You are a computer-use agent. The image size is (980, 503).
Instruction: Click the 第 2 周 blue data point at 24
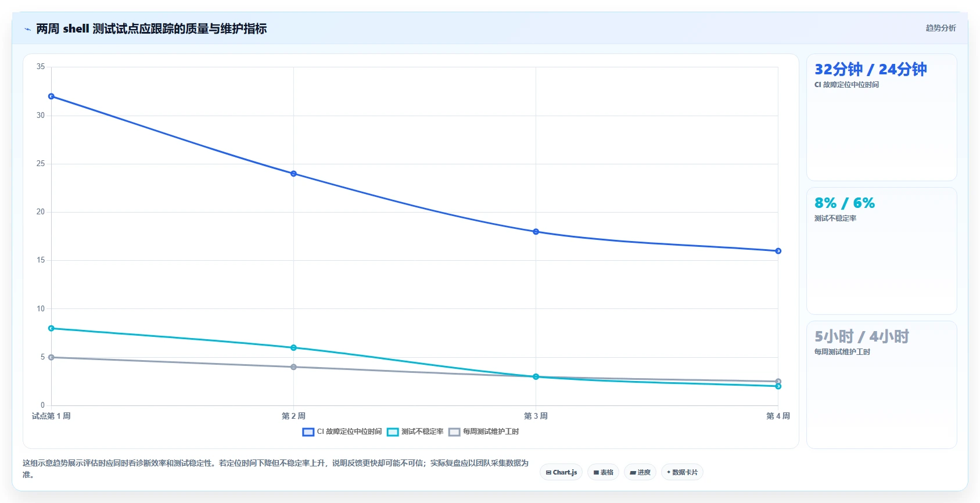pos(293,174)
